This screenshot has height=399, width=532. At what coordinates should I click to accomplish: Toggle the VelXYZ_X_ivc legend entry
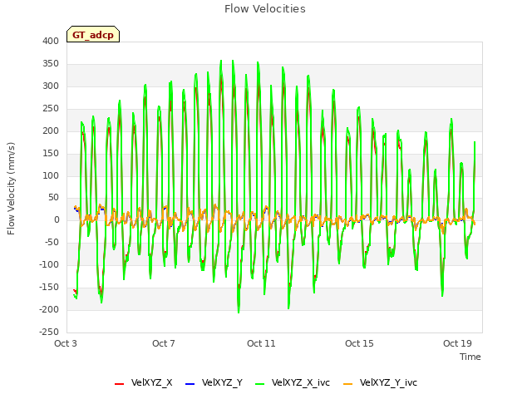293,382
